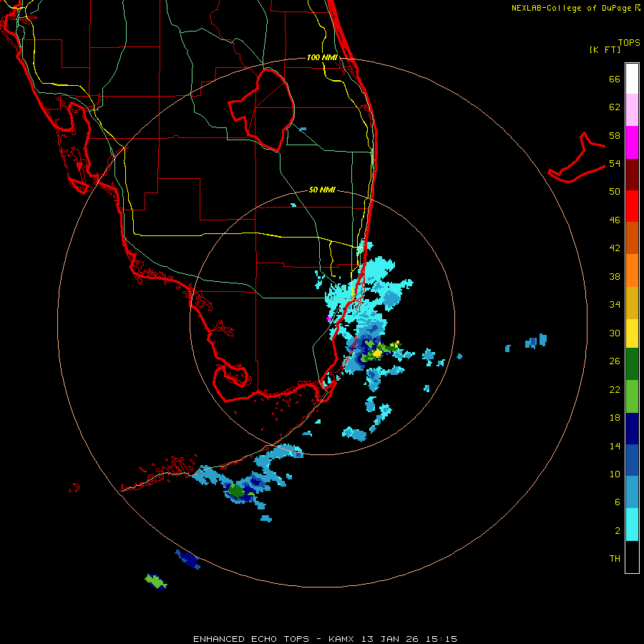Click the light pink 62K FT legend swatch
This screenshot has height=644, width=644.
coord(632,110)
